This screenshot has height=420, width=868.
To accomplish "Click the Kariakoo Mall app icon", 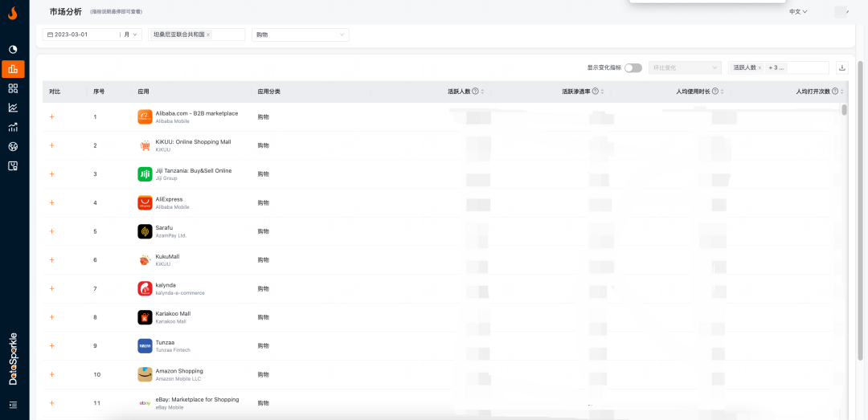I will [145, 317].
